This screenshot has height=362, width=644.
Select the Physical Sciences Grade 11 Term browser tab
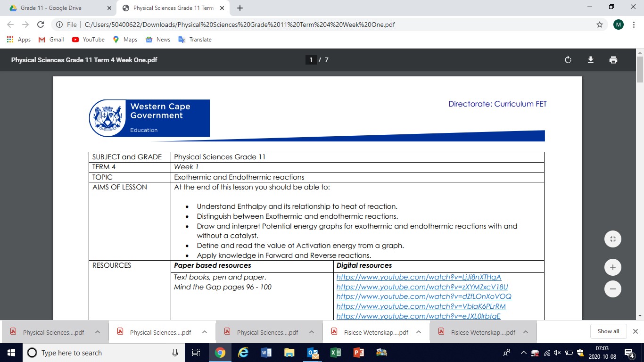pos(172,8)
